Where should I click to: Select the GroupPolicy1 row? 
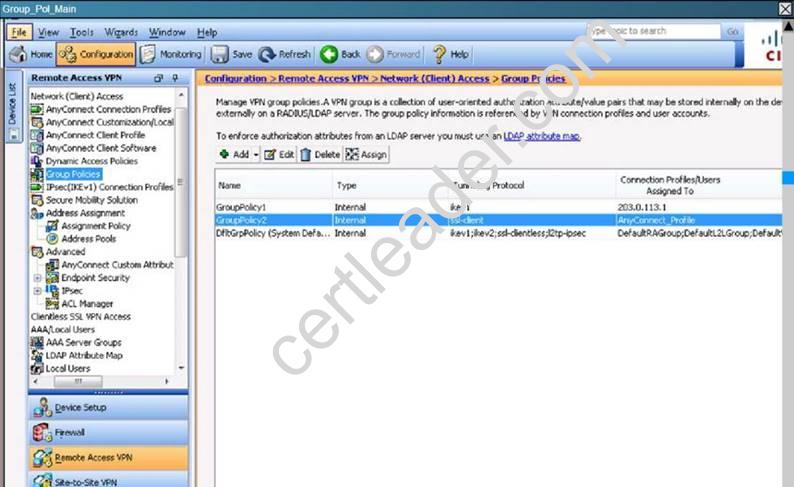499,207
